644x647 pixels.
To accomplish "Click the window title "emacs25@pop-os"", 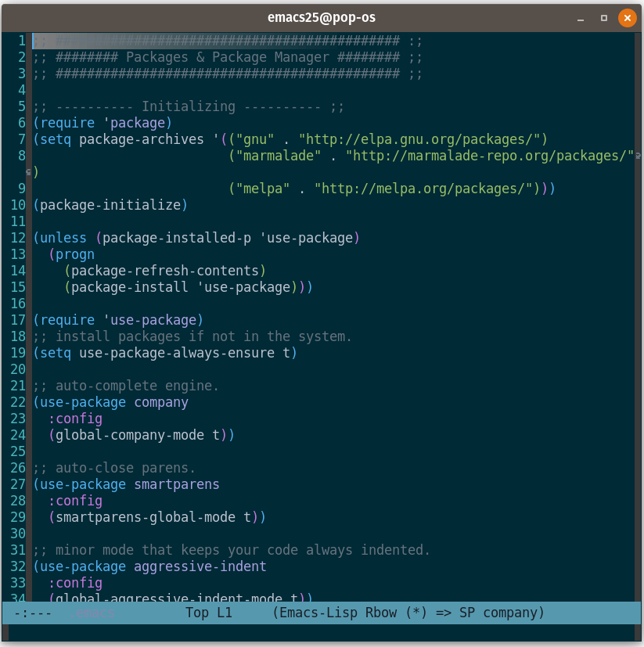I will (x=322, y=18).
